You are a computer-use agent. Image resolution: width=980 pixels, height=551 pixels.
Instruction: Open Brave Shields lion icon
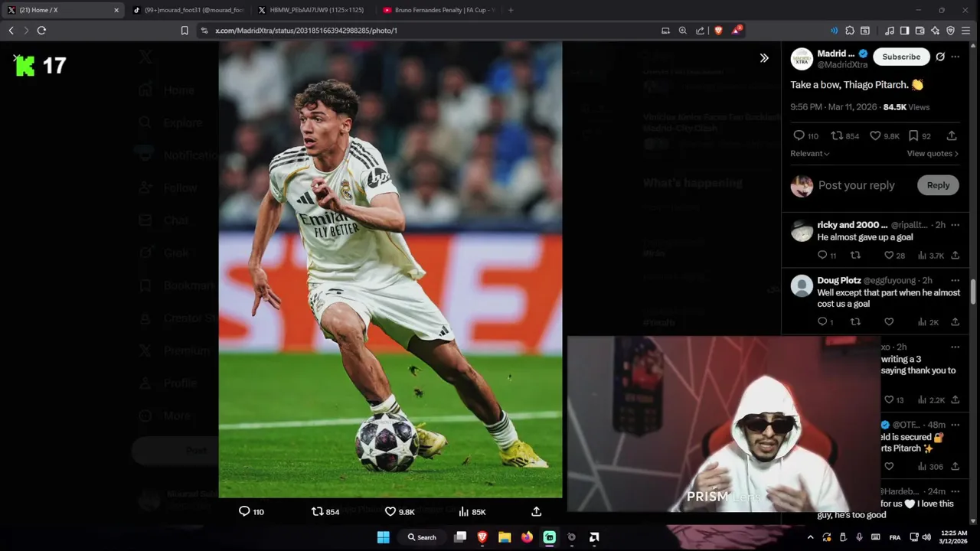[718, 31]
